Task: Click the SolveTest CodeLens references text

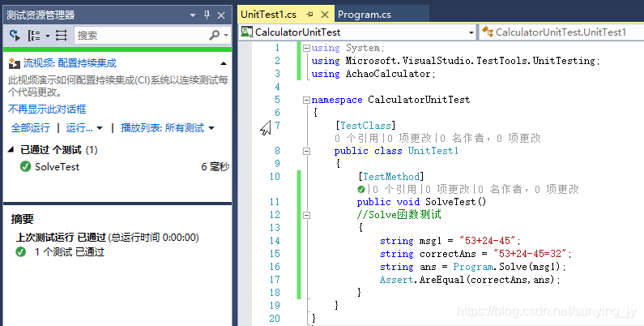Action: pyautogui.click(x=395, y=189)
